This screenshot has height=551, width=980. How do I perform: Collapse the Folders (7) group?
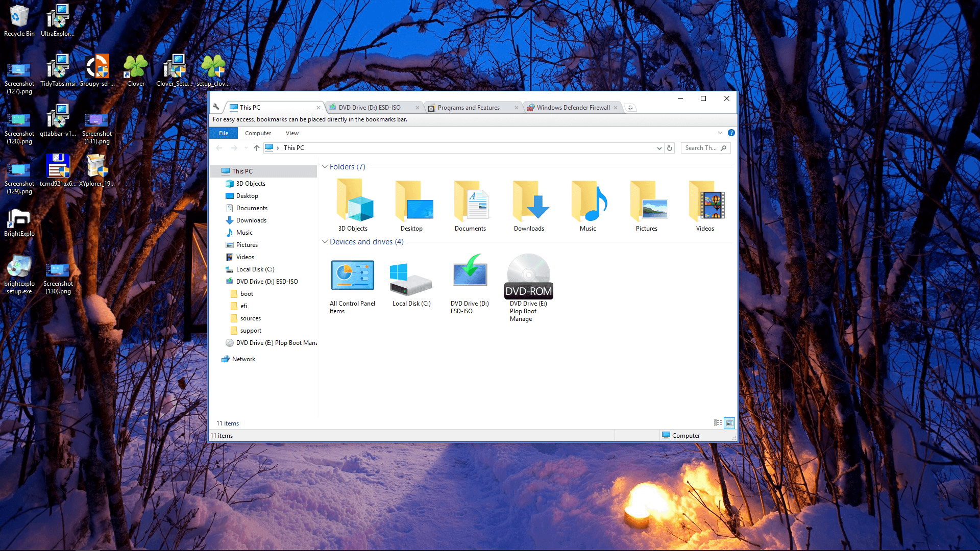point(325,167)
